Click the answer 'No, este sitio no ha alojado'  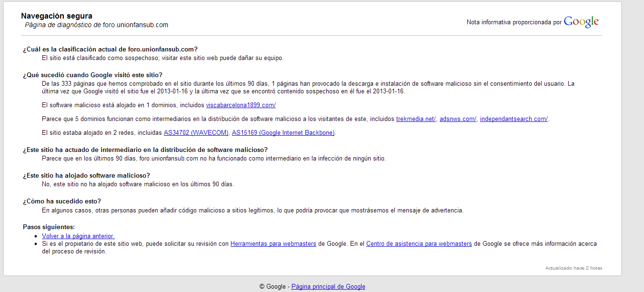coord(138,184)
